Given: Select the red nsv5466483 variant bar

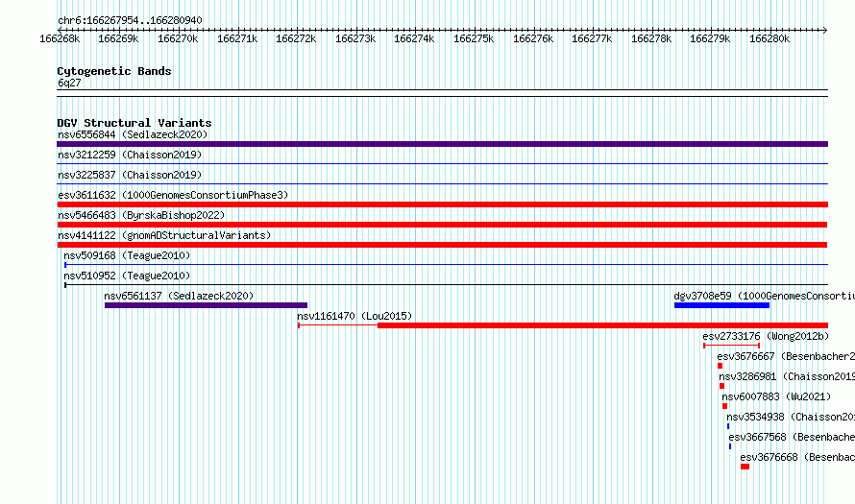Looking at the screenshot, I should [x=442, y=225].
